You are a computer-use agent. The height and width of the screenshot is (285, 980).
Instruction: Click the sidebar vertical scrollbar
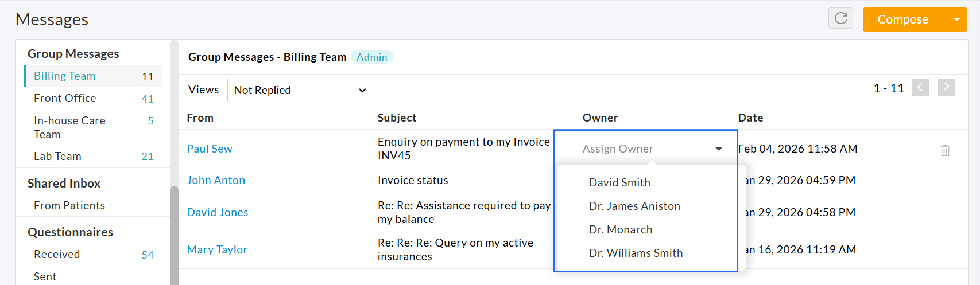point(174,235)
